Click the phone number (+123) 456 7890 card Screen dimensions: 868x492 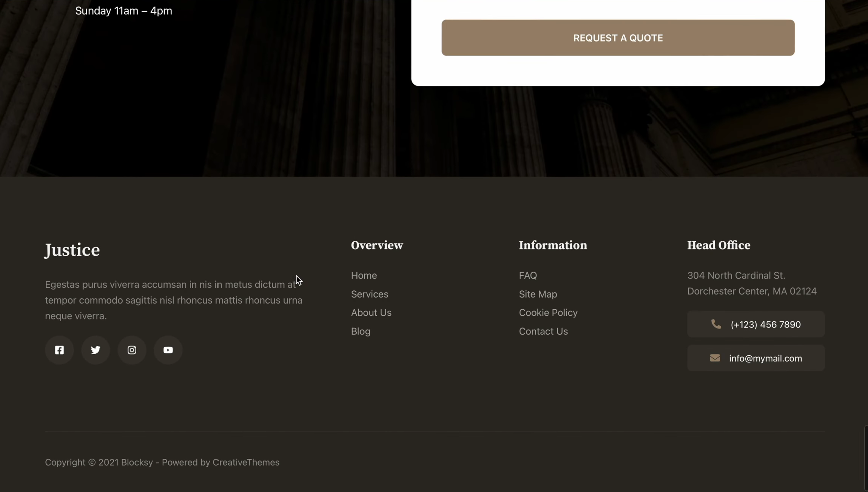tap(755, 324)
